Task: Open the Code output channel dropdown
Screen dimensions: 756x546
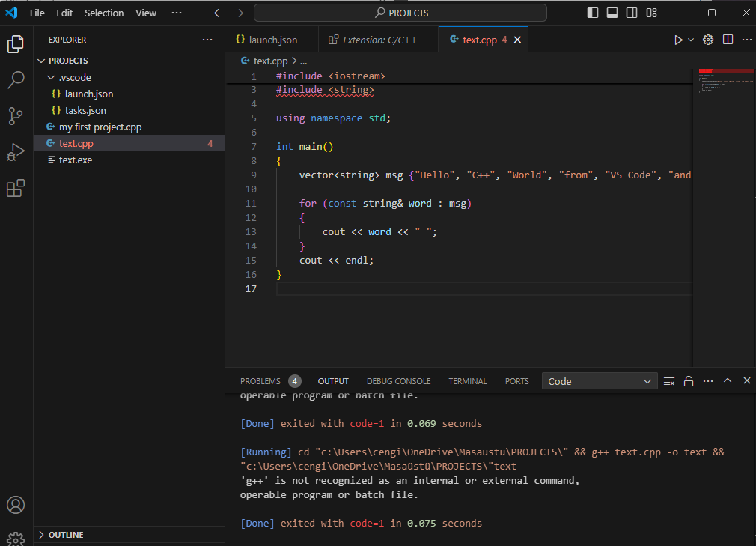Action: tap(600, 381)
